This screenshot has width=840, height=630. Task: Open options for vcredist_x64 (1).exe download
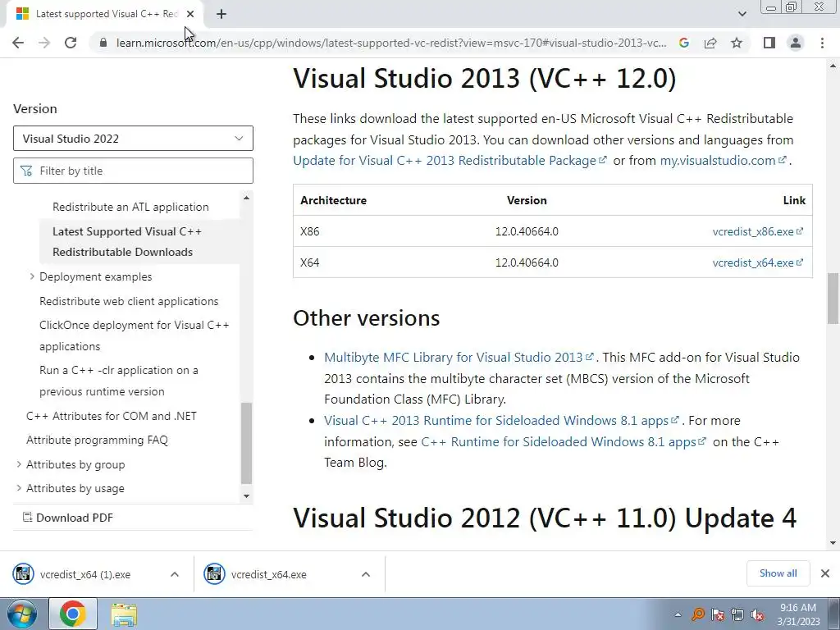(175, 574)
